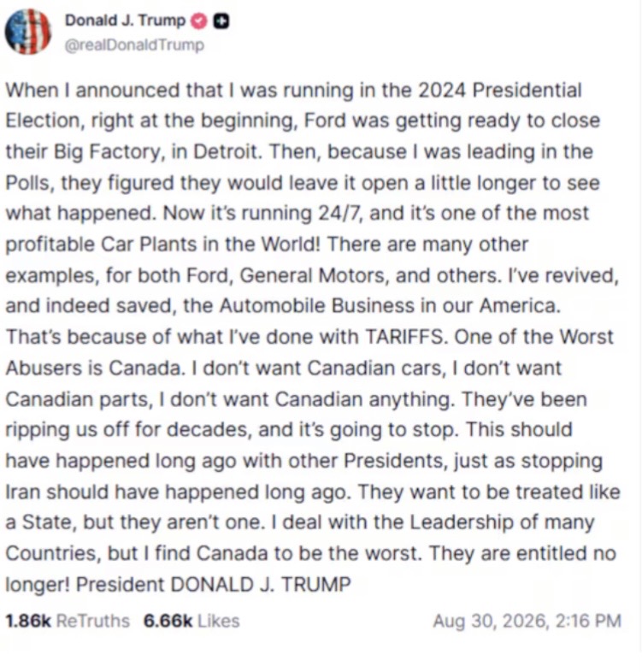Click the red verified checkmark badge
Viewport: 642px width, 672px height.
pyautogui.click(x=198, y=21)
